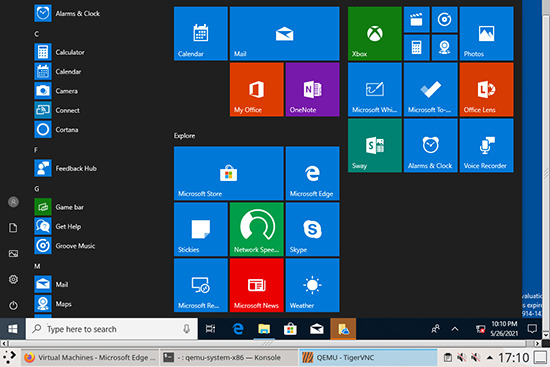Open Microsoft Store from taskbar
This screenshot has height=367, width=550.
290,329
